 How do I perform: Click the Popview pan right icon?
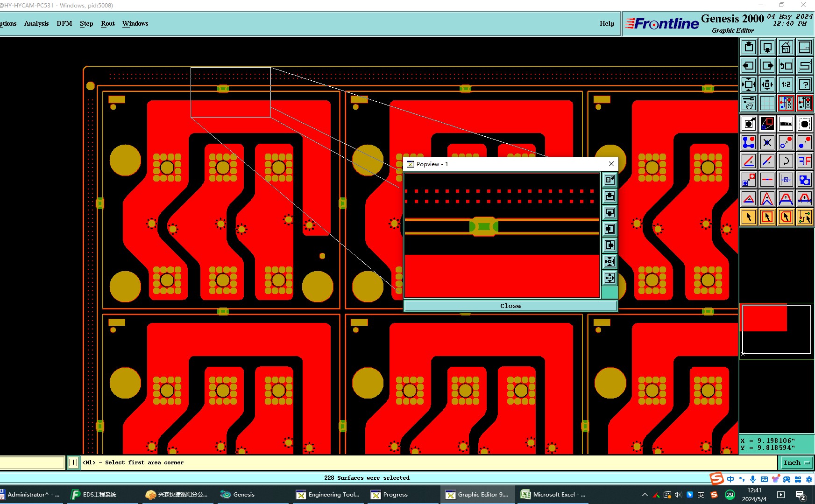tap(609, 245)
